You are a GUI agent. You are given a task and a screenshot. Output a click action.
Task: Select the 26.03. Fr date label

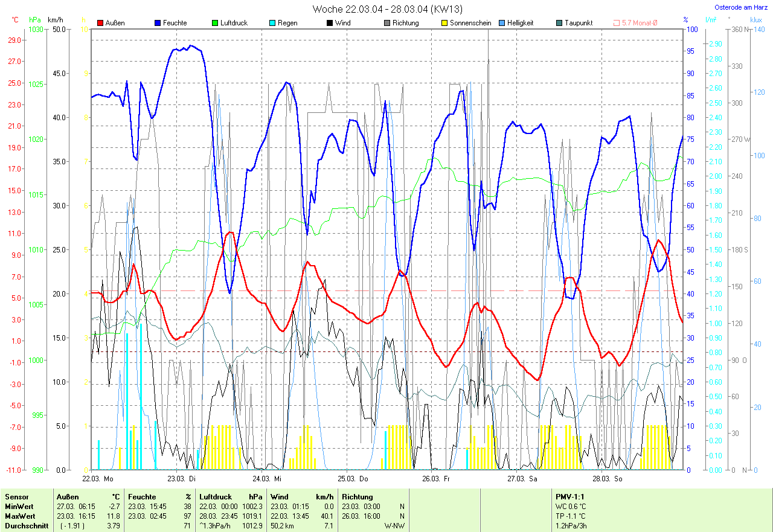tap(437, 478)
